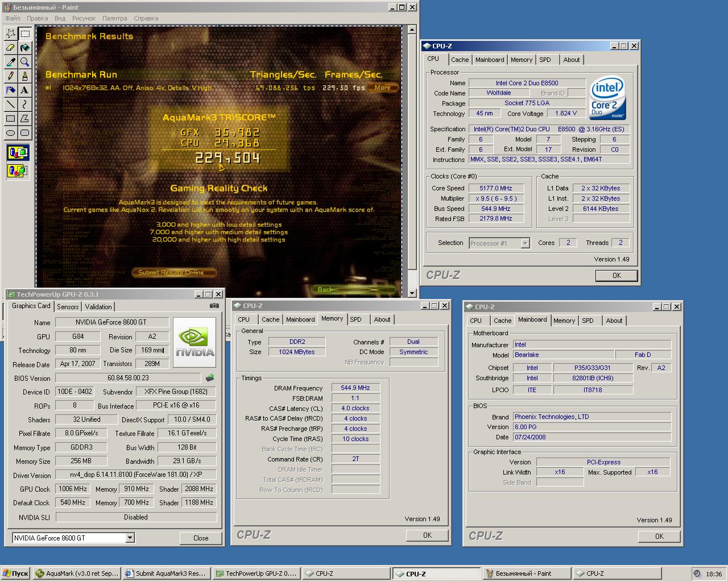Choose the Fill With Color bucket tool
This screenshot has height=582, width=728.
coord(25,48)
